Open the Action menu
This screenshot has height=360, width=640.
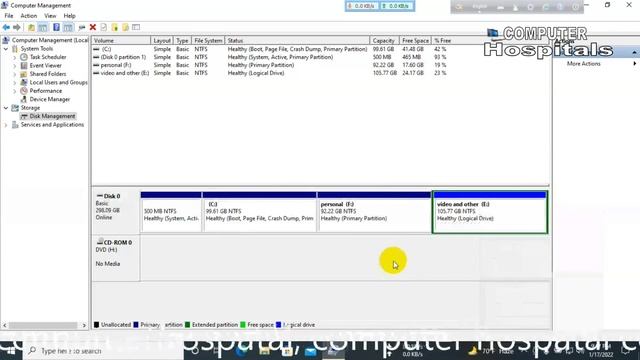(29, 16)
